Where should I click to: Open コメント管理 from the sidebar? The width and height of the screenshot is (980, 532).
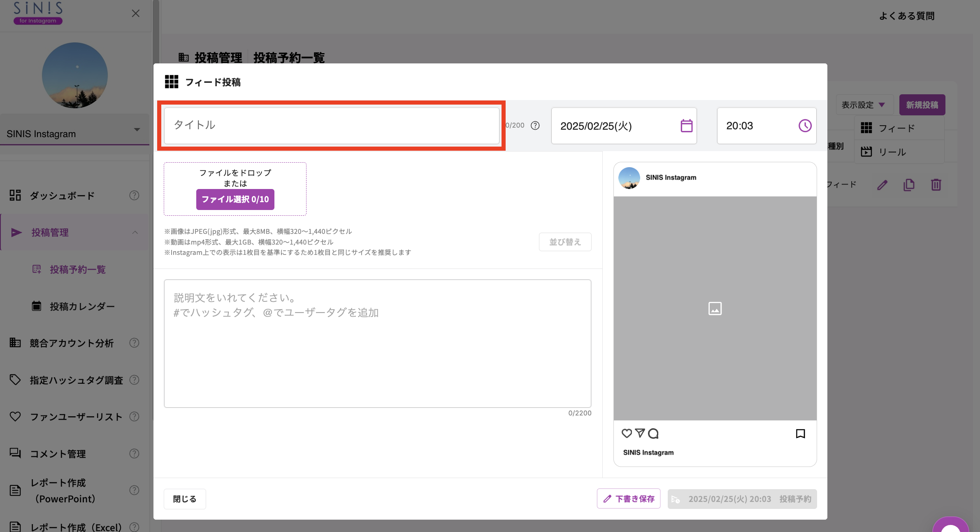58,454
